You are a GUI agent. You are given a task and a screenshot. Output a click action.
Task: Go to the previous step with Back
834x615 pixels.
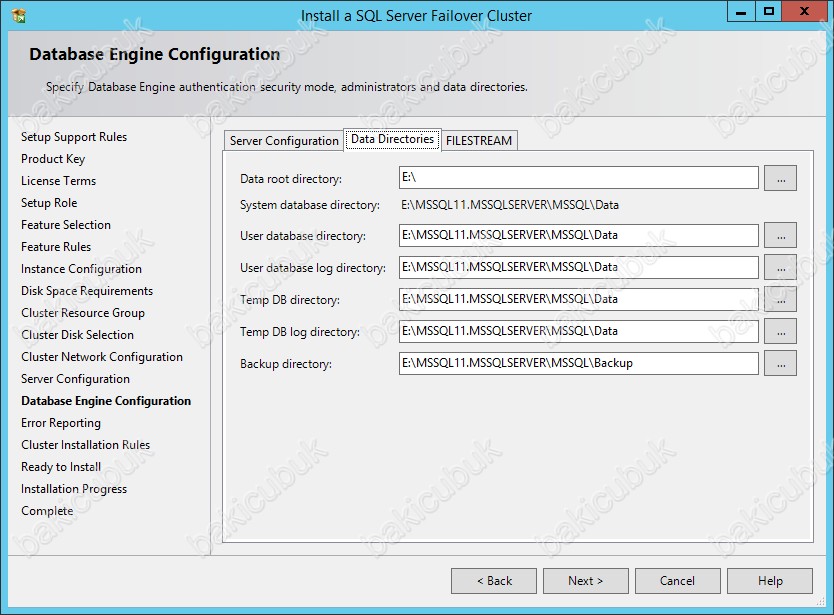pos(494,580)
